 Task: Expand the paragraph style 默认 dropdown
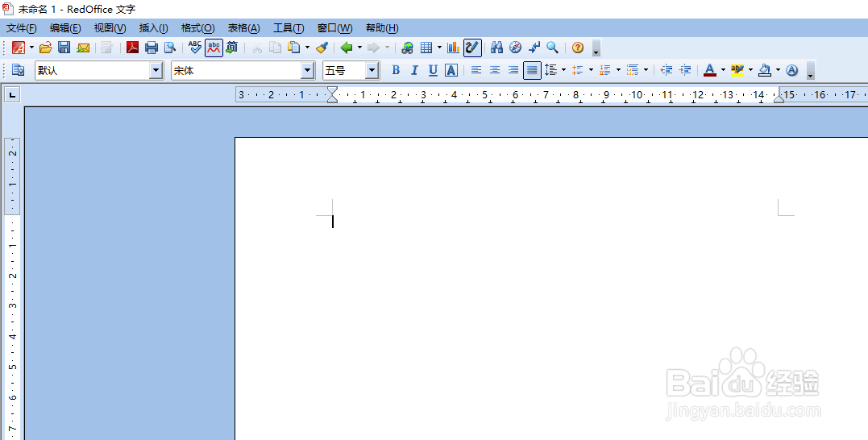coord(156,70)
